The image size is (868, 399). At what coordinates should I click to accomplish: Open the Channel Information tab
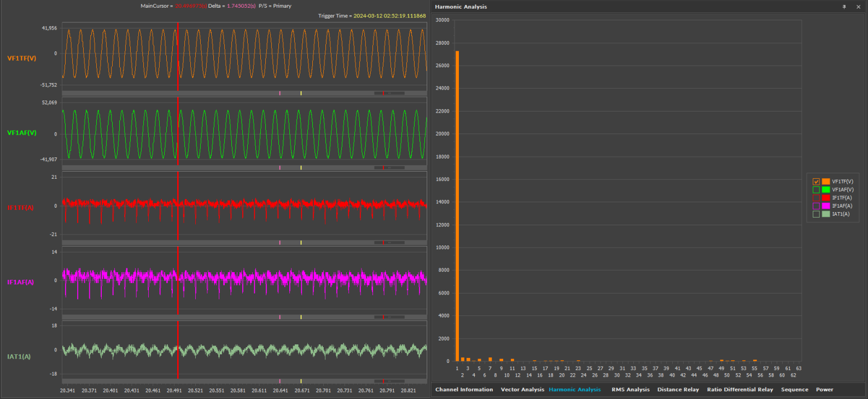pyautogui.click(x=464, y=390)
